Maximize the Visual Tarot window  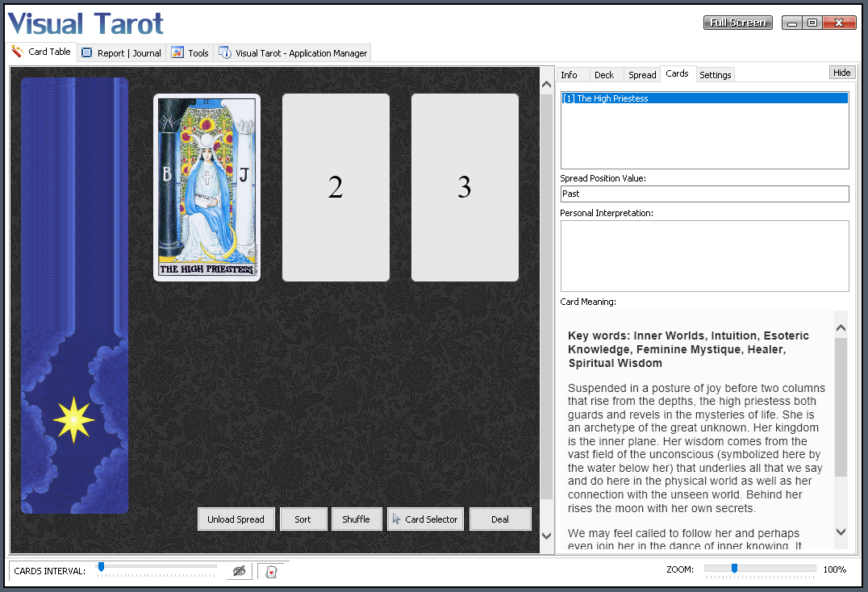pyautogui.click(x=812, y=23)
